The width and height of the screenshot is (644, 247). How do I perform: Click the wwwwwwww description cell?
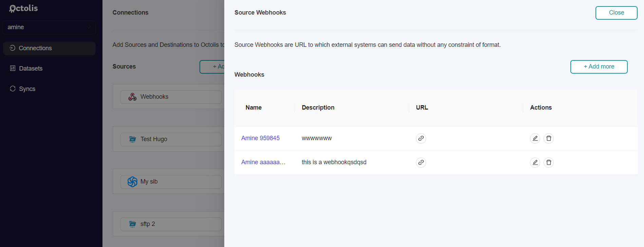coord(317,138)
